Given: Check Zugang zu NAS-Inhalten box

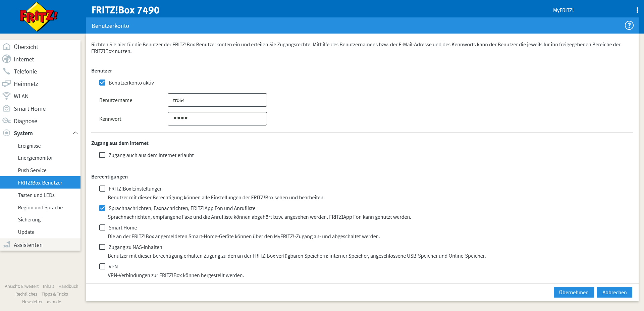Looking at the screenshot, I should [x=102, y=247].
